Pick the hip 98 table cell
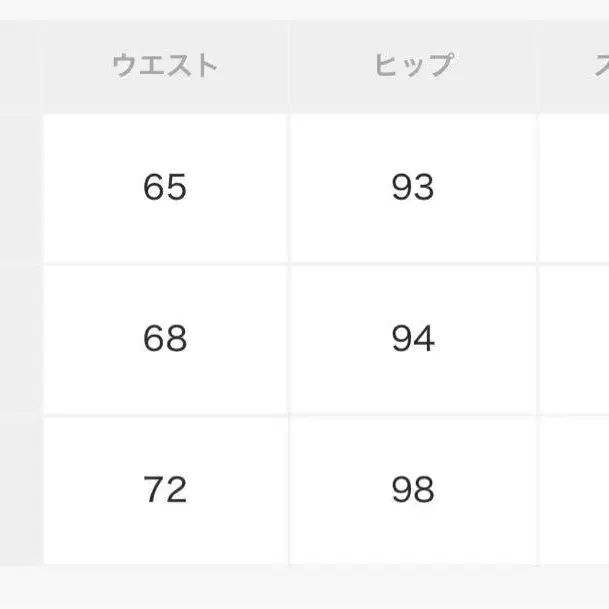 (x=413, y=490)
